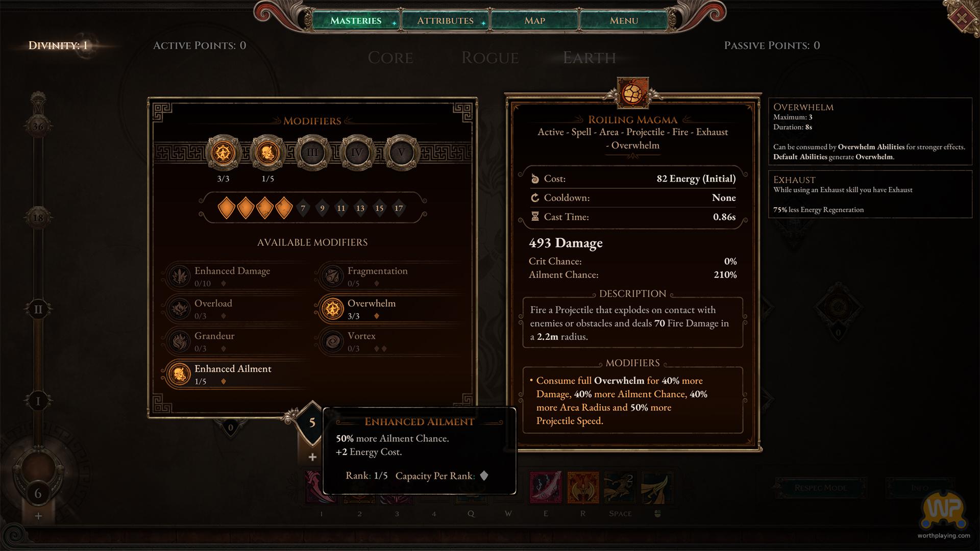Select the Enhanced Ailment modifier slot icon

pyautogui.click(x=267, y=153)
